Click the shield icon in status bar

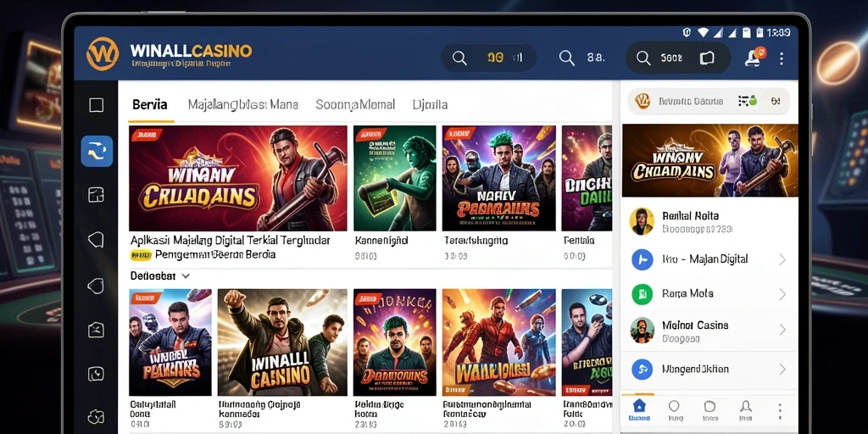(x=687, y=33)
